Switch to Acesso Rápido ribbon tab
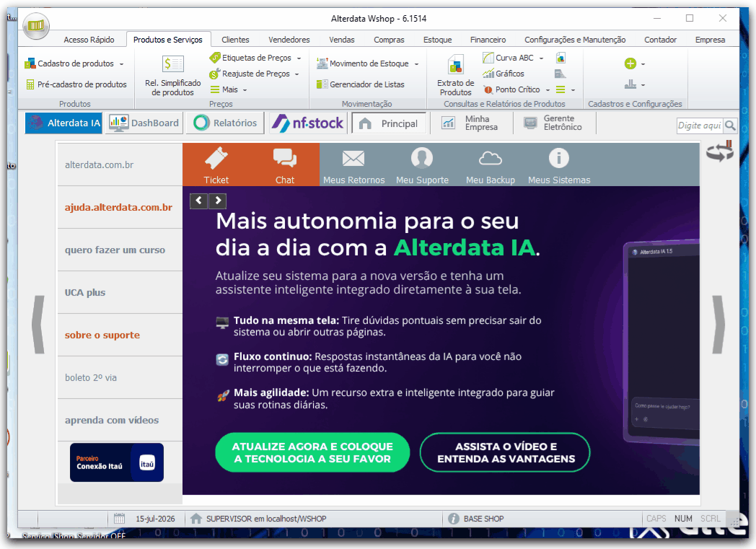The height and width of the screenshot is (549, 756). click(x=89, y=40)
